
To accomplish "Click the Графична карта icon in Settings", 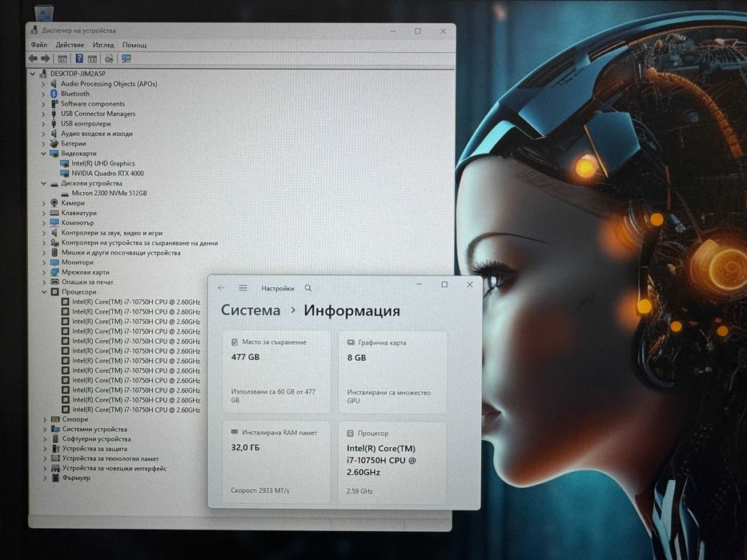I will tap(351, 342).
